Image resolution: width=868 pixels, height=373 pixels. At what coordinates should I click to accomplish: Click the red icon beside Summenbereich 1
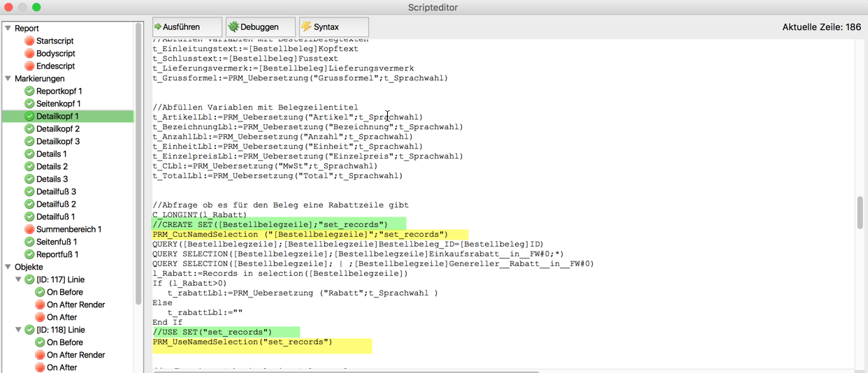click(x=29, y=230)
